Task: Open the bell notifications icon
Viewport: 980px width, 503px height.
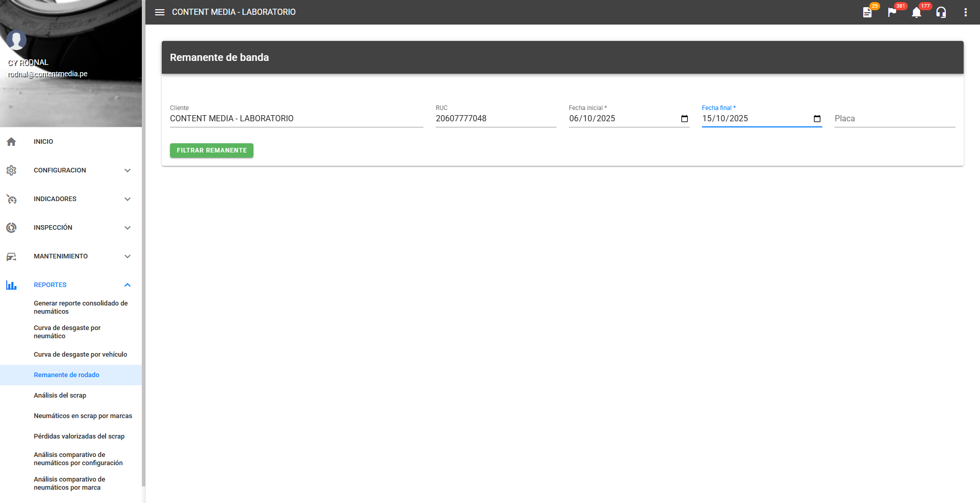Action: coord(917,12)
